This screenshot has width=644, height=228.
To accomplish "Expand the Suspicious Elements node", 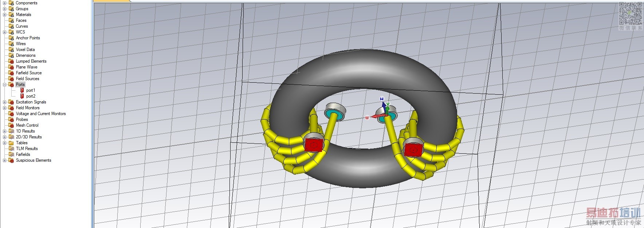I will 5,160.
